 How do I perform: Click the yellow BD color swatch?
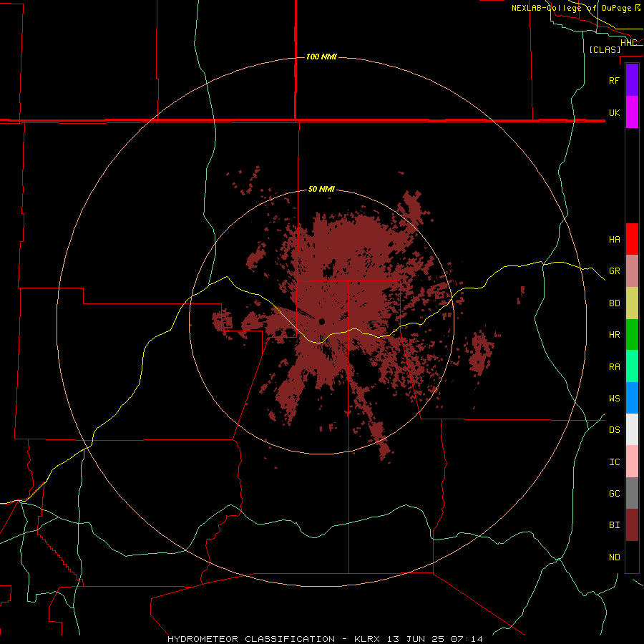tap(632, 303)
